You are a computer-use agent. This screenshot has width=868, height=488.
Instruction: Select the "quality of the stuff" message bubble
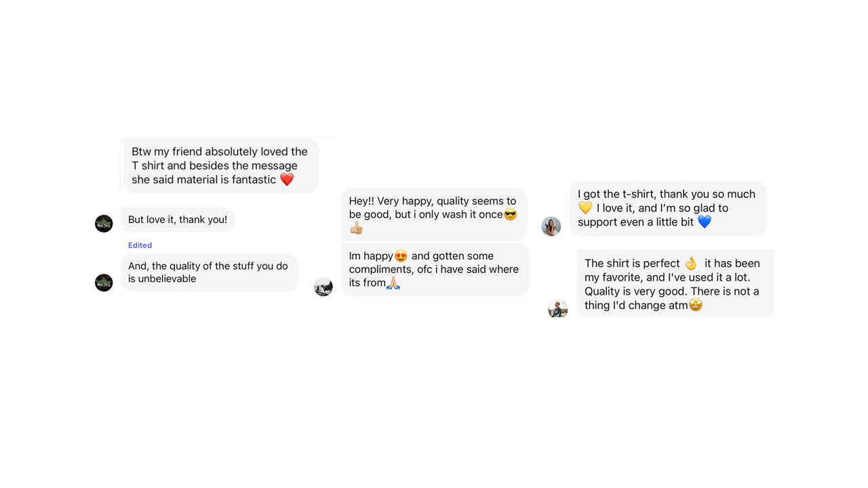point(209,272)
